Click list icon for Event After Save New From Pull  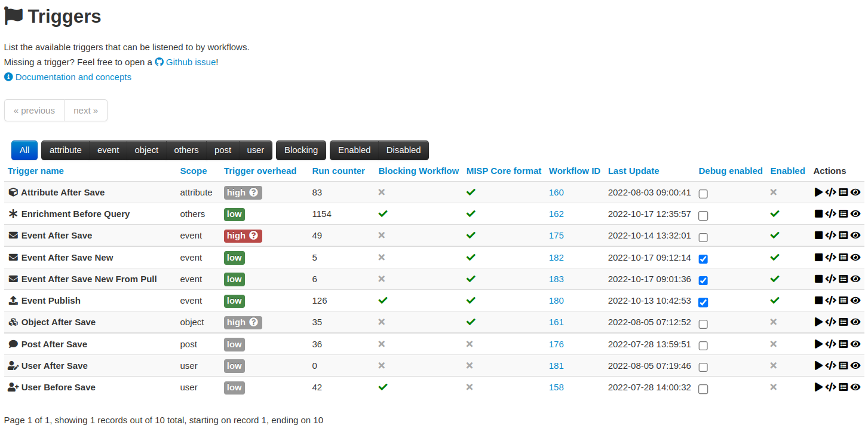(843, 279)
